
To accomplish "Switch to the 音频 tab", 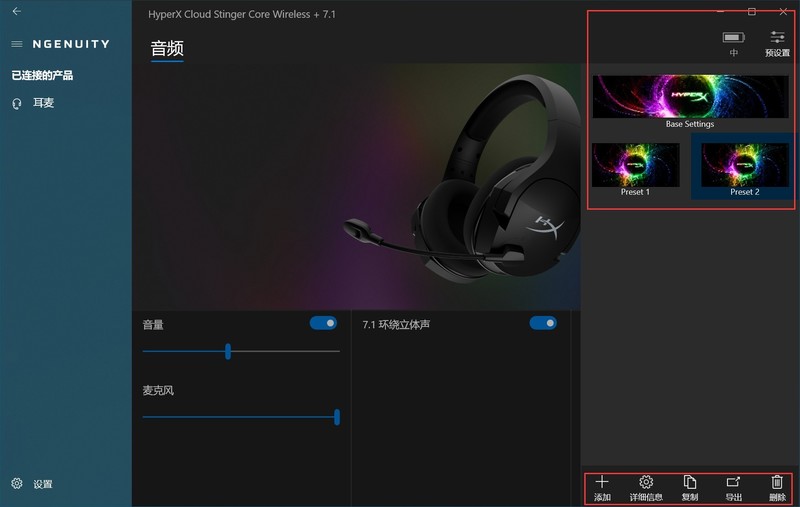I will click(x=167, y=49).
